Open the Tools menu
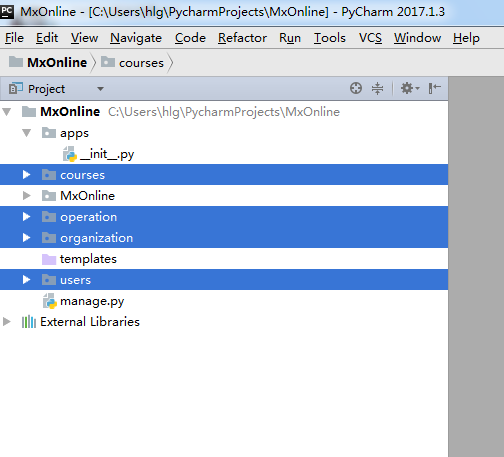504x457 pixels. click(330, 38)
